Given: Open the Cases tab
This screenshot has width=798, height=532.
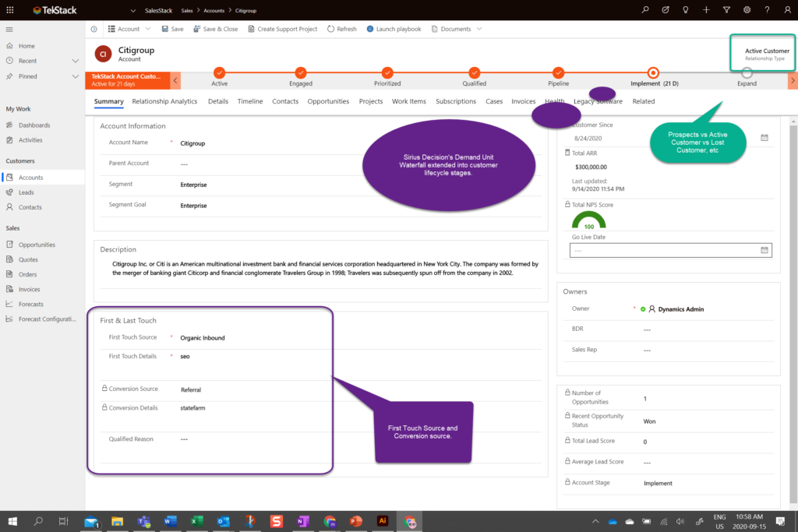Looking at the screenshot, I should coord(493,101).
